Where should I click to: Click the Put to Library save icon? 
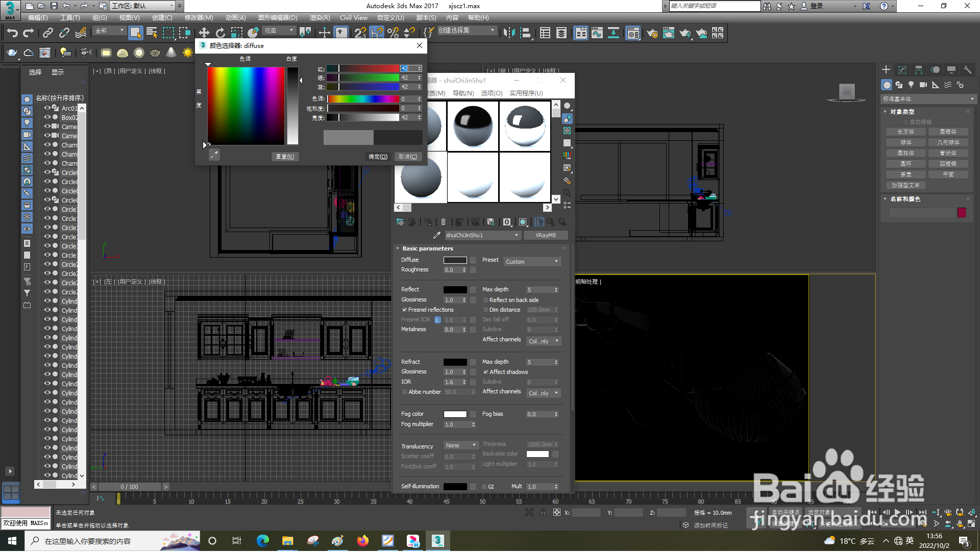point(491,222)
